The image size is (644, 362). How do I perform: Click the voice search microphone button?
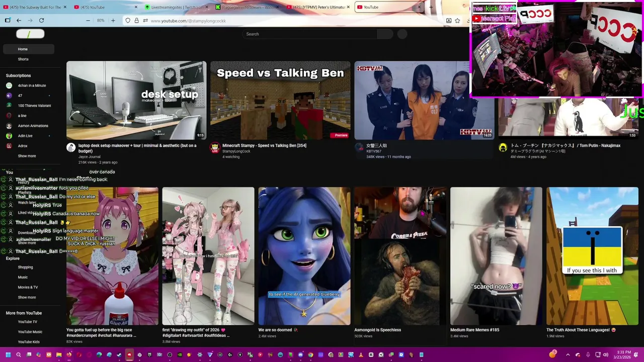coord(402,34)
